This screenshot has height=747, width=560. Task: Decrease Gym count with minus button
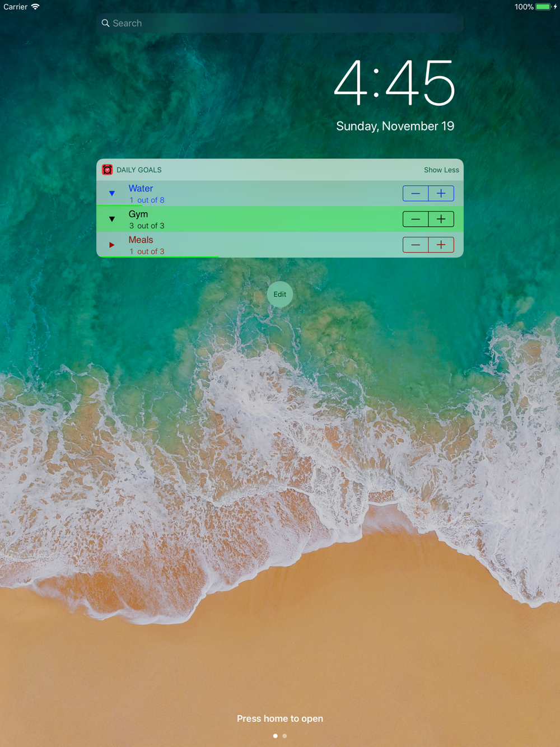coord(416,219)
